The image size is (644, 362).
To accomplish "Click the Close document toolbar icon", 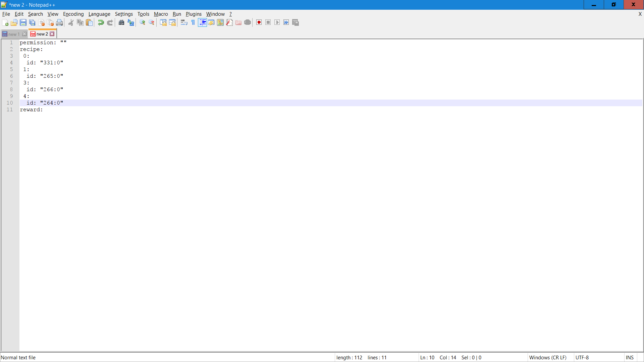I will coord(41,22).
